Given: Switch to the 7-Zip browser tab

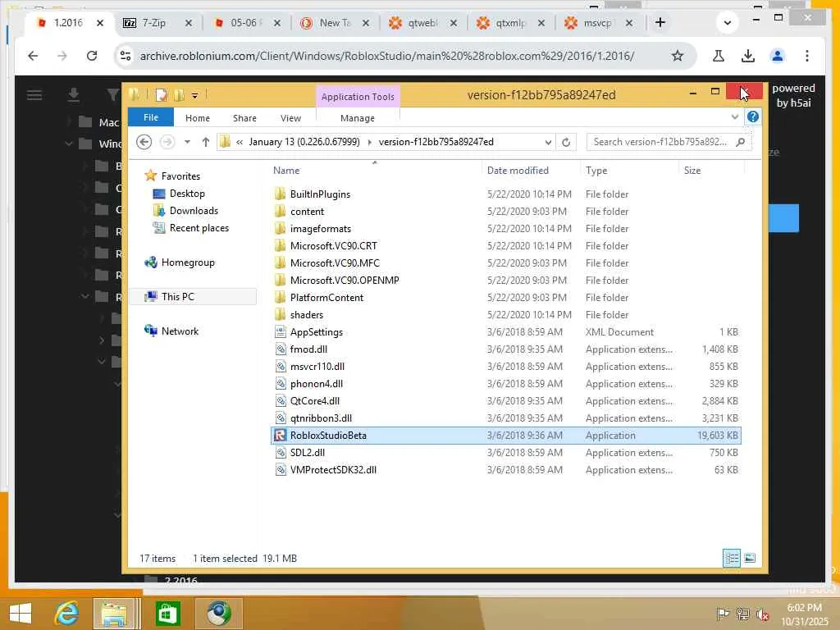Looking at the screenshot, I should click(x=153, y=22).
